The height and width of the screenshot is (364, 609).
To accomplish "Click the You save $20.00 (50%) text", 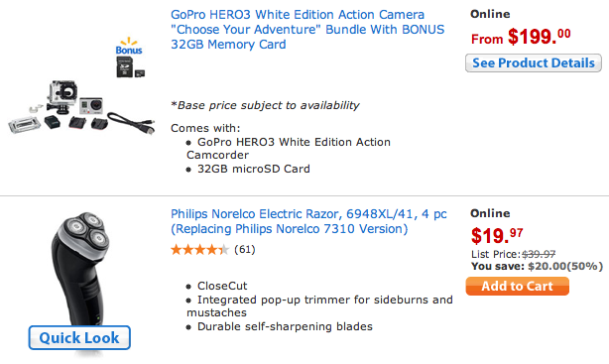I will click(x=537, y=266).
